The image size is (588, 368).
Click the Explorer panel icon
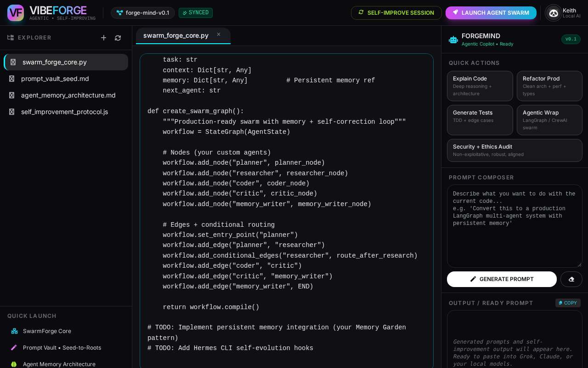click(11, 38)
